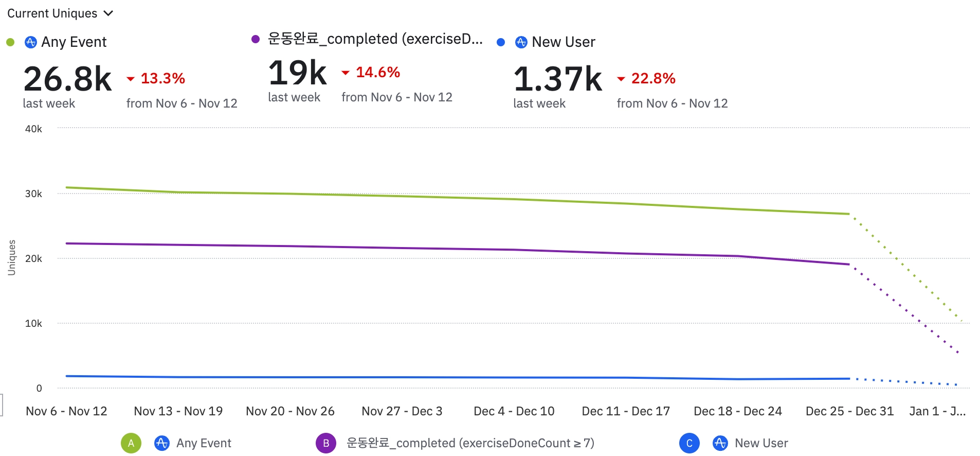The height and width of the screenshot is (456, 980).
Task: Toggle Any Event series in bottom legend
Action: [204, 443]
